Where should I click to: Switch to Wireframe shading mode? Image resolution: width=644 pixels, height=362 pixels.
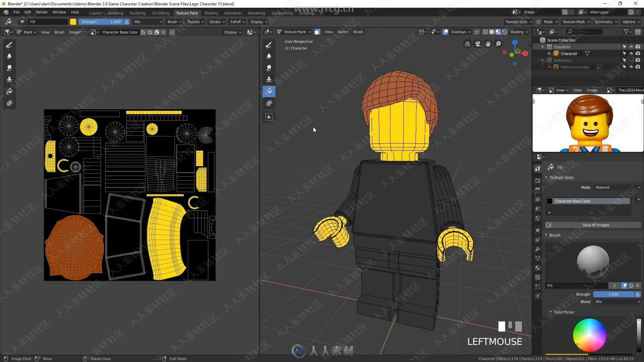(485, 32)
